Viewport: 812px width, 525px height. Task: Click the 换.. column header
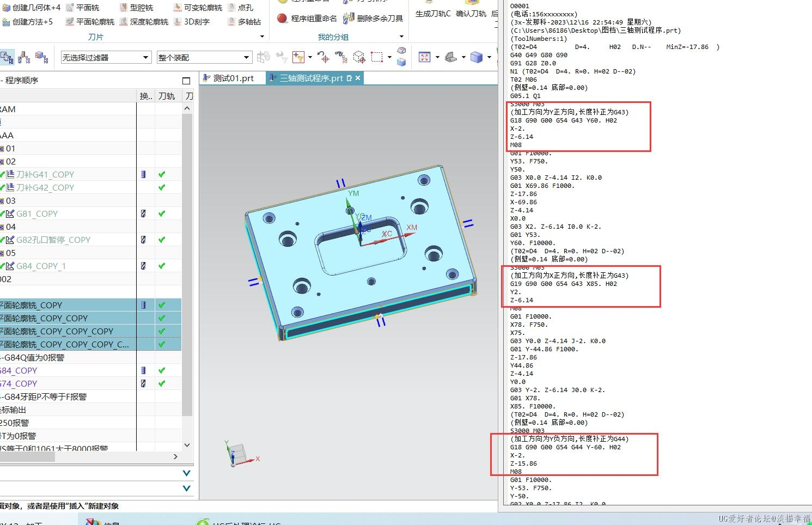145,96
